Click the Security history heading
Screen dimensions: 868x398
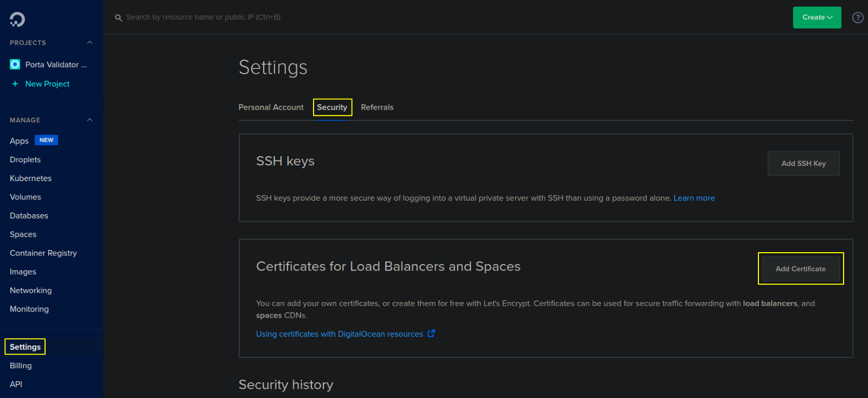(286, 384)
